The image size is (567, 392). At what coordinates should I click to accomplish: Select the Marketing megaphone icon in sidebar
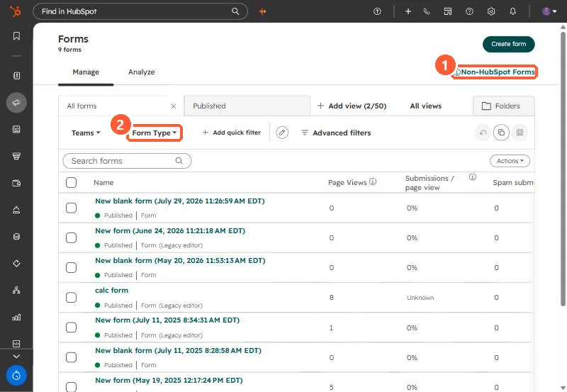pos(16,103)
